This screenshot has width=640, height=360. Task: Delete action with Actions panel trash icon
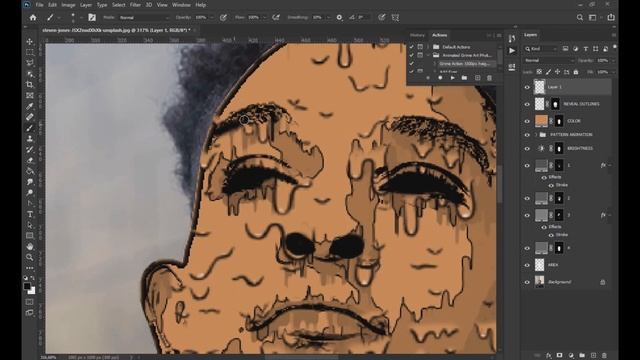click(489, 78)
